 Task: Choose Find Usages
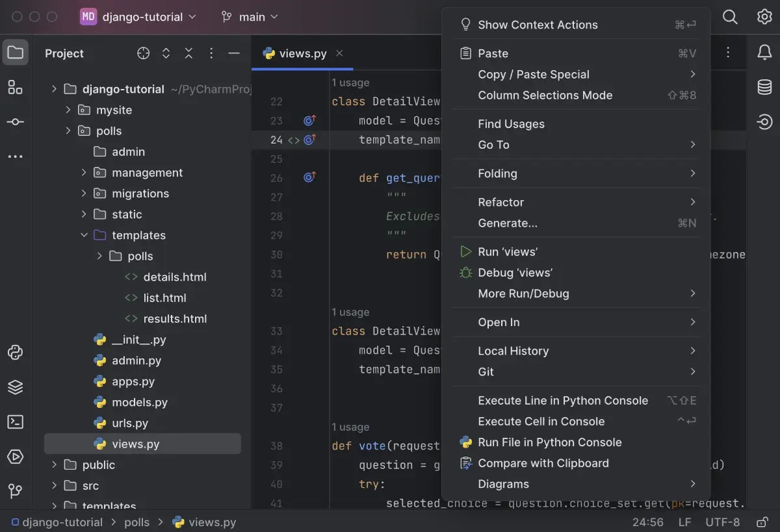click(576, 123)
